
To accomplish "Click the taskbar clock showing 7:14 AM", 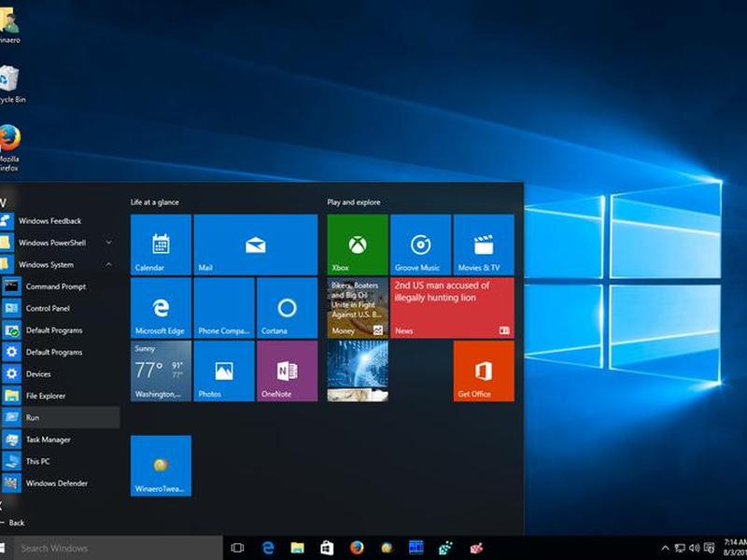I will pyautogui.click(x=735, y=548).
